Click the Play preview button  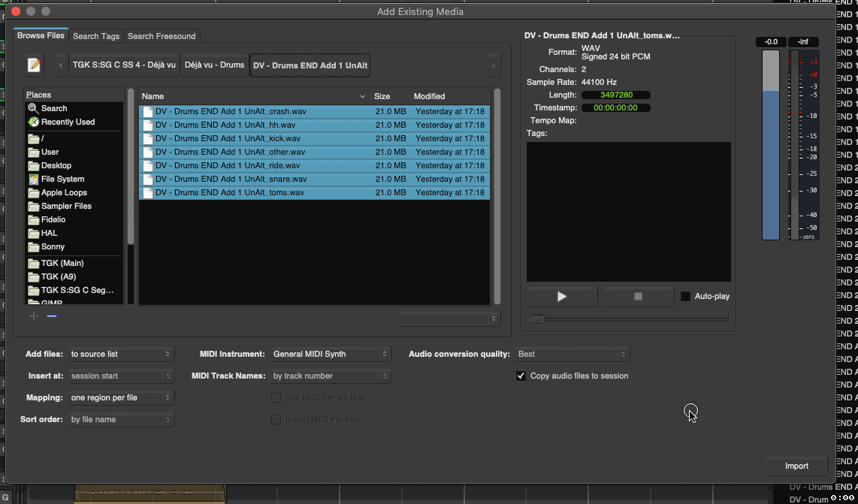click(562, 297)
